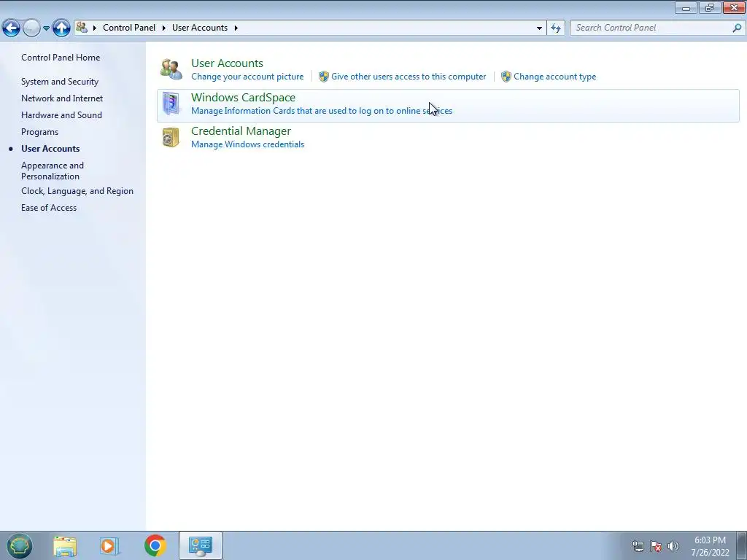Go to Control Panel Home
Viewport: 747px width, 560px height.
(x=61, y=58)
